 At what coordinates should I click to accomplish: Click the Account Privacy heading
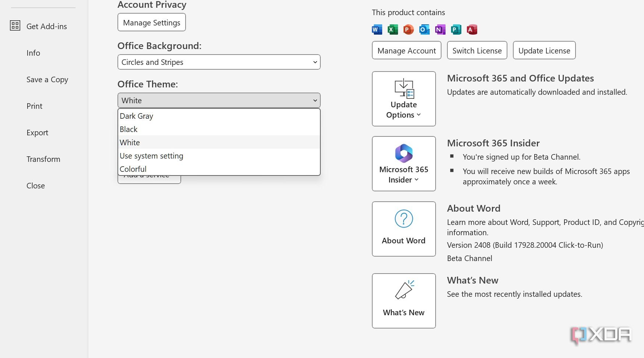(x=152, y=5)
